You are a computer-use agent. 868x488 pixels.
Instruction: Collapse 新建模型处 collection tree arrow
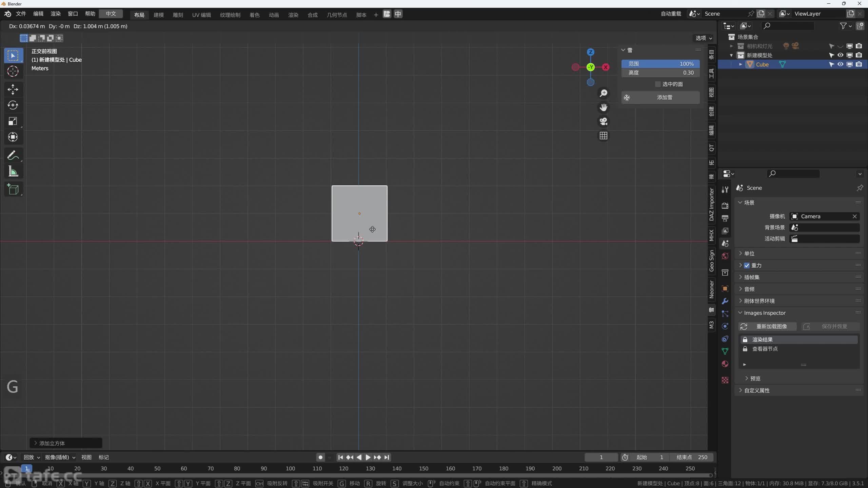pos(731,55)
